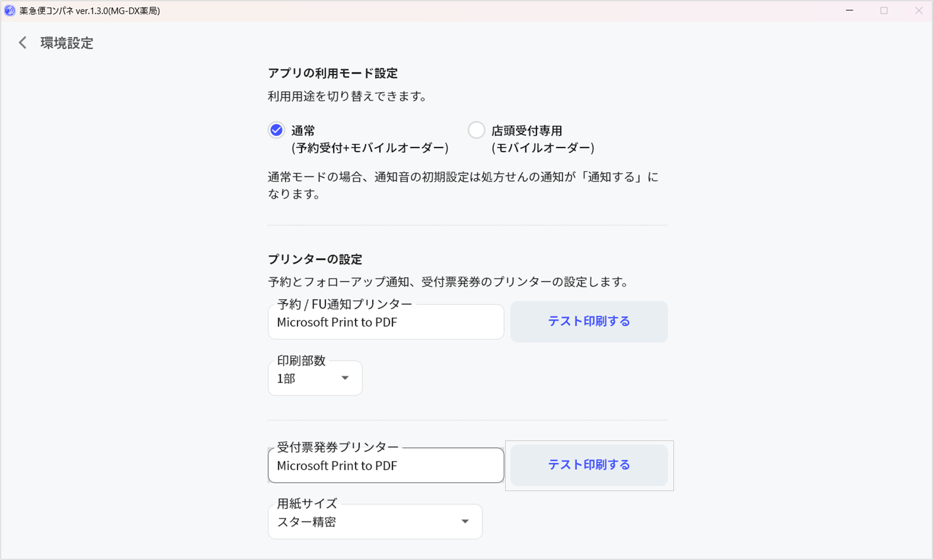Click the プリンターの設定 section heading
Image resolution: width=933 pixels, height=560 pixels.
coord(315,259)
